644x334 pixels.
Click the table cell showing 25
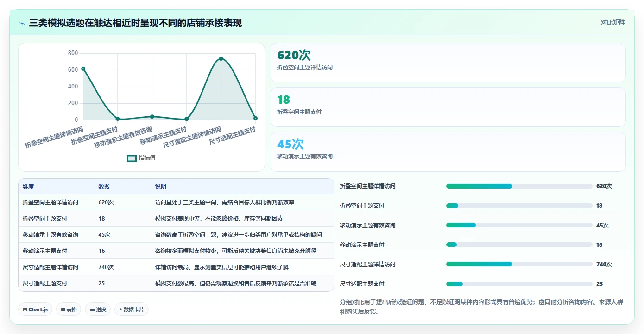(101, 284)
